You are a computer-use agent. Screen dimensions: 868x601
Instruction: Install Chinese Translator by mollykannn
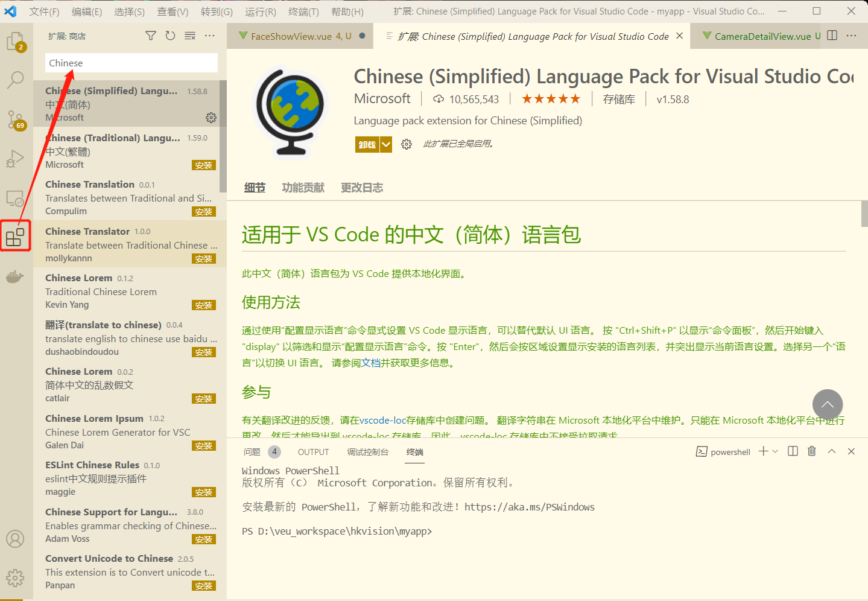[204, 259]
